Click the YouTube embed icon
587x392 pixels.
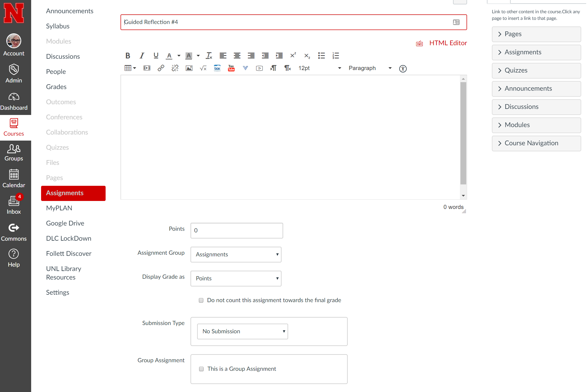click(x=231, y=68)
